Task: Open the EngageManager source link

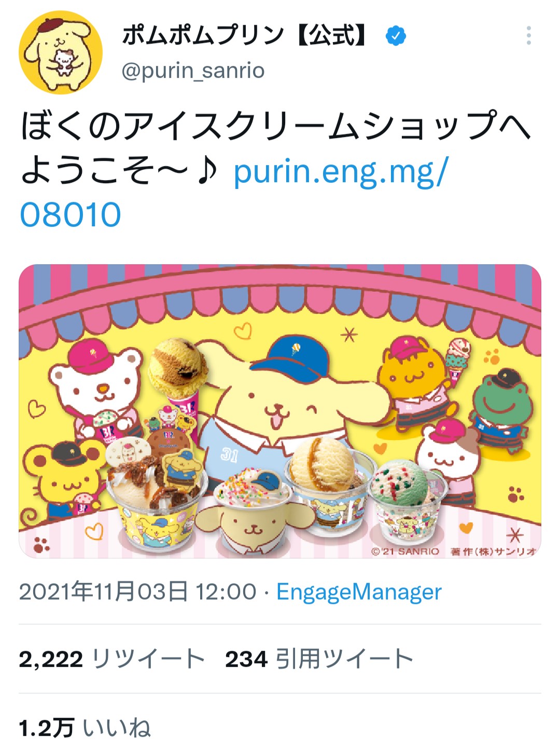Action: click(x=359, y=592)
